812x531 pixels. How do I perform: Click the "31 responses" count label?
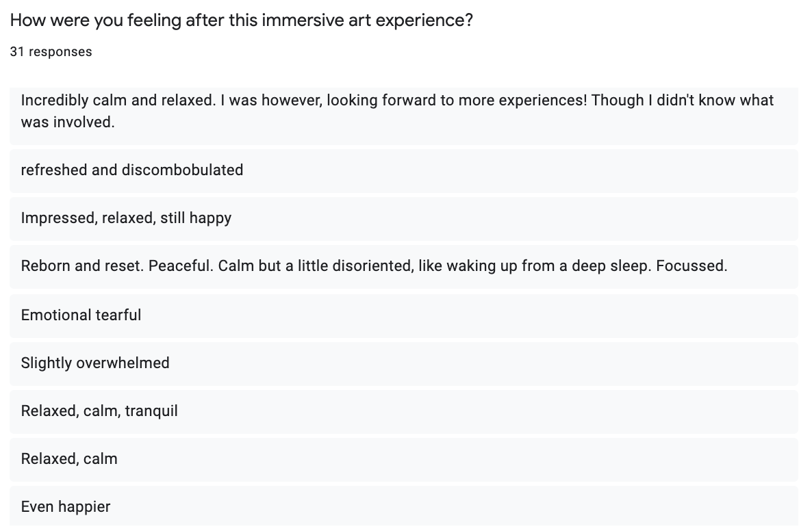coord(51,52)
